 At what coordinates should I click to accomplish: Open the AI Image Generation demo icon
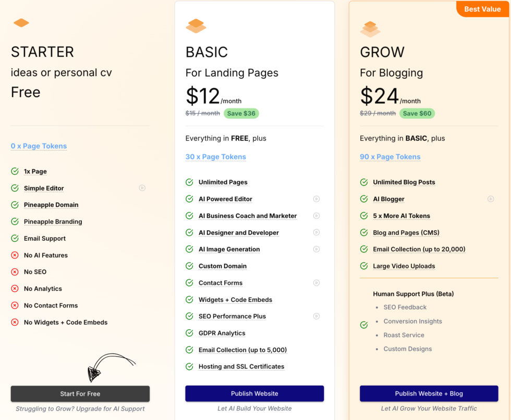click(317, 249)
